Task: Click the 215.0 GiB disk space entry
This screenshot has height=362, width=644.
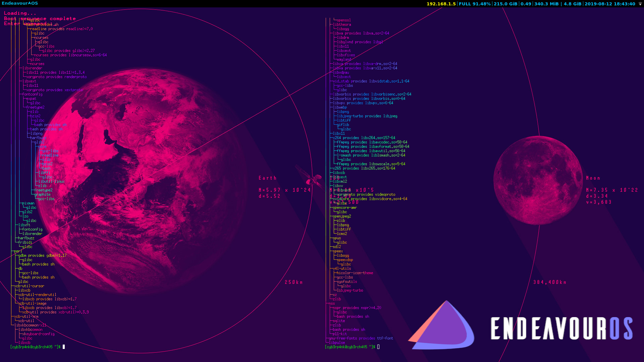Action: 505,4
